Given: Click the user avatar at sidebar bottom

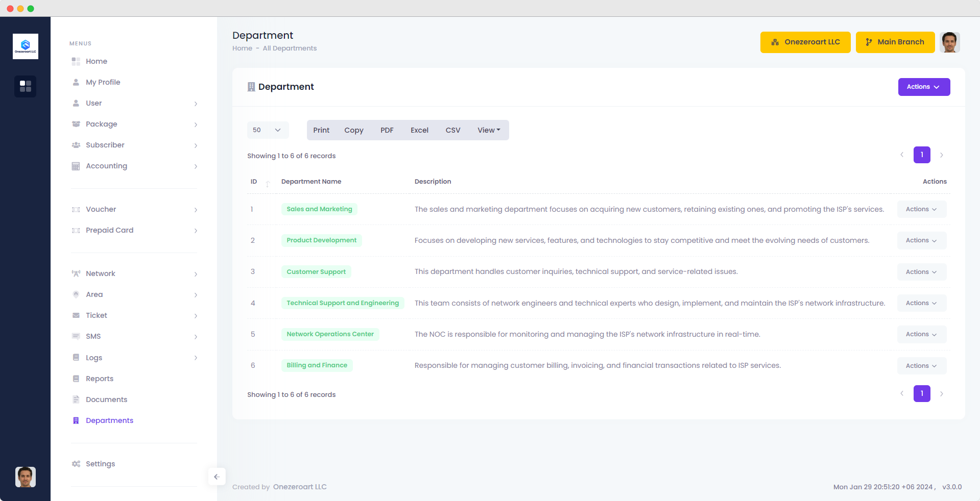Looking at the screenshot, I should 26,477.
